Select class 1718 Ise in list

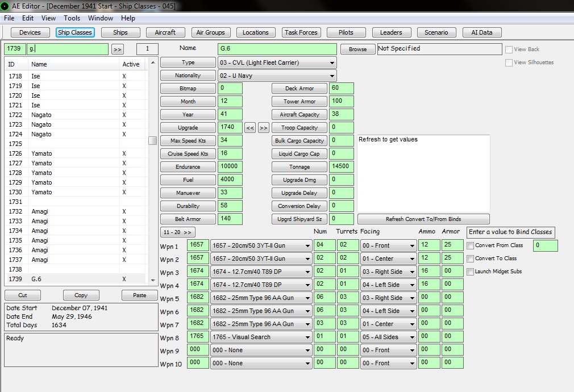pyautogui.click(x=76, y=76)
